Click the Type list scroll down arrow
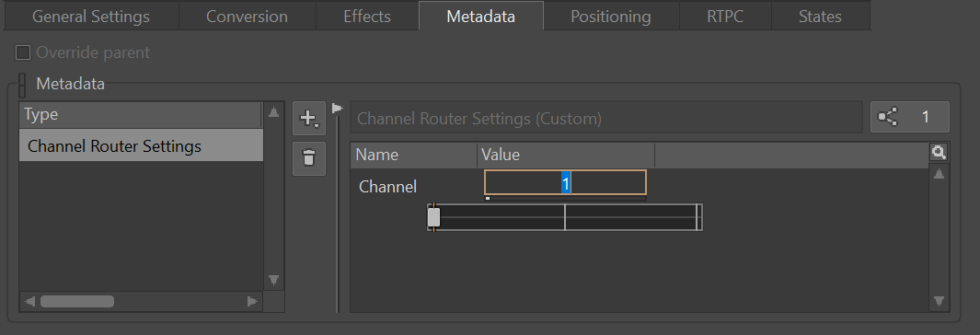 pyautogui.click(x=273, y=280)
